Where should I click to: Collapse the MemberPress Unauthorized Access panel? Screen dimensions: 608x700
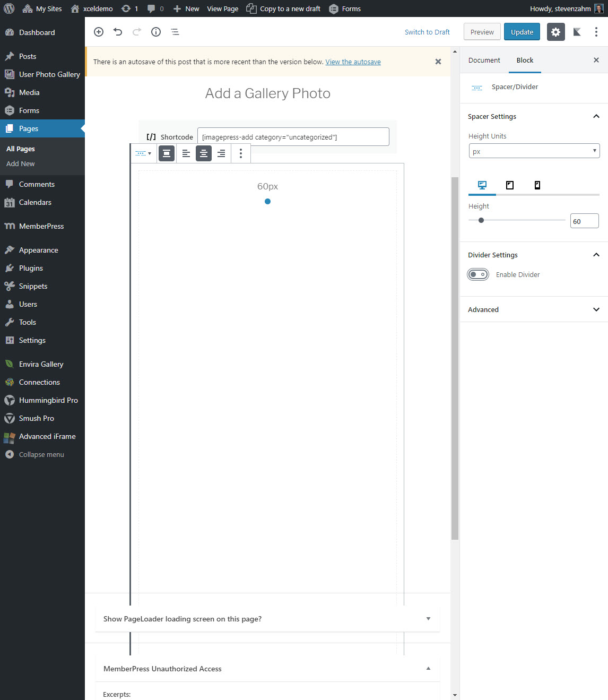[x=428, y=669]
